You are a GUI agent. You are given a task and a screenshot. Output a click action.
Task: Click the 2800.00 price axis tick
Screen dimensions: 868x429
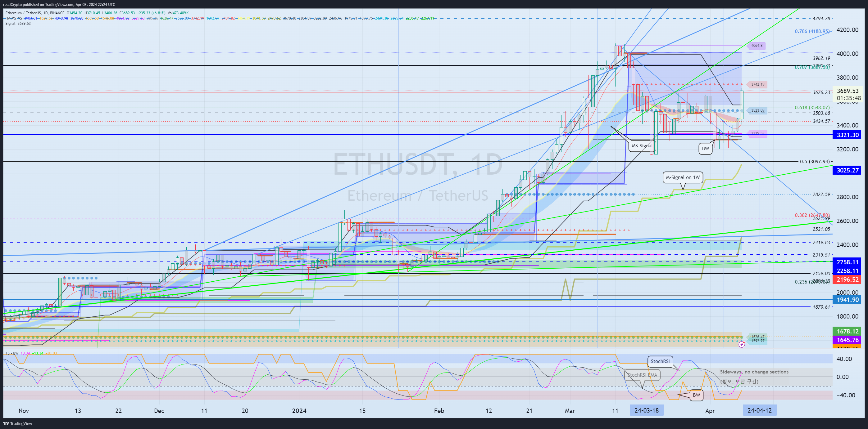pos(848,197)
